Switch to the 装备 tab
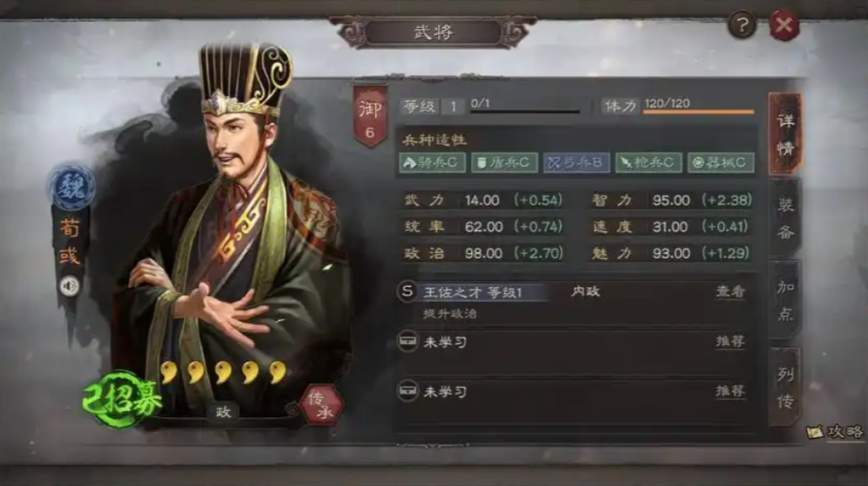The width and height of the screenshot is (868, 486). coord(785,219)
